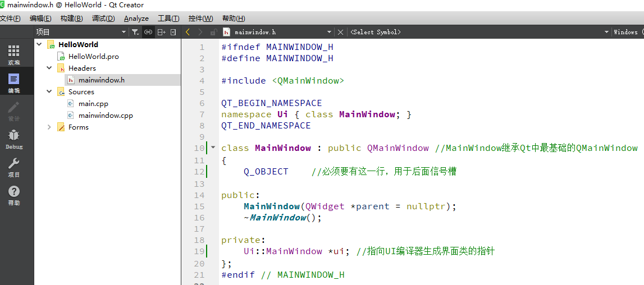Open the Help (帮助) mode
The image size is (644, 285).
point(13,195)
